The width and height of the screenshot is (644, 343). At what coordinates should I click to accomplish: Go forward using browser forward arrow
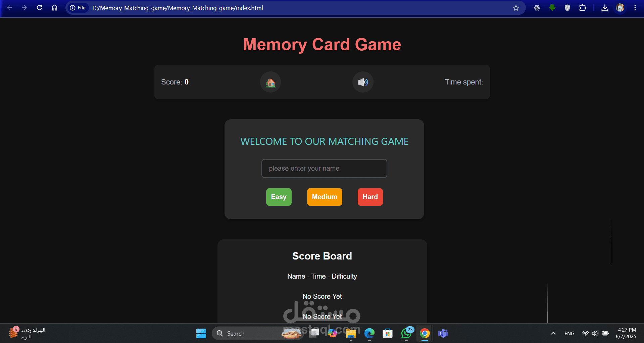tap(24, 8)
